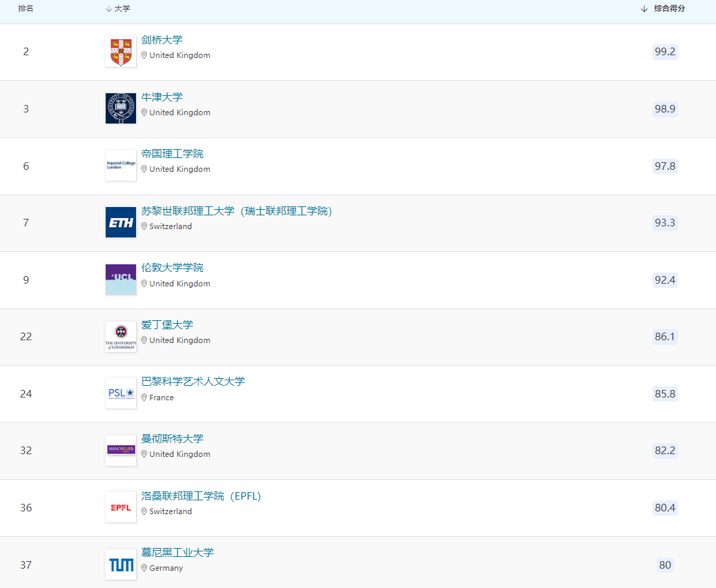Open 苏黎世联邦理工大学 link
This screenshot has height=588, width=716.
click(x=237, y=211)
